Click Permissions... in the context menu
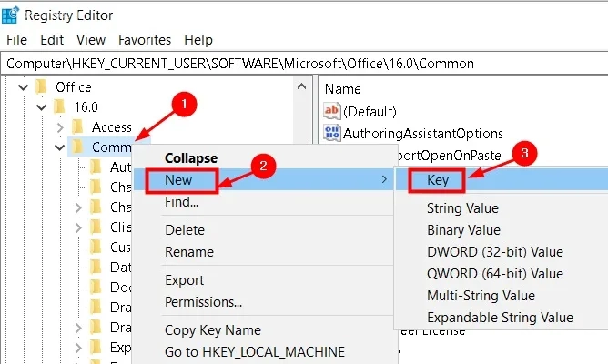The height and width of the screenshot is (364, 608). (x=203, y=302)
